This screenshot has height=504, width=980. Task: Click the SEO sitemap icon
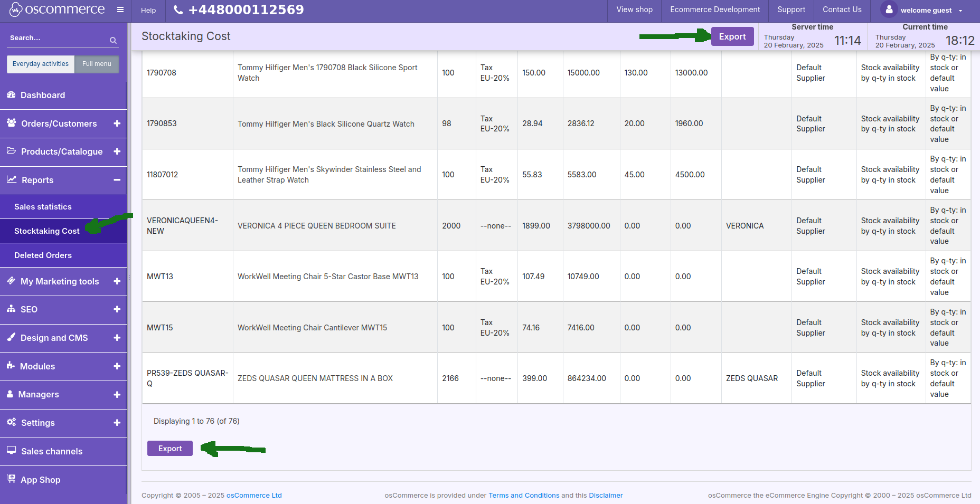(x=11, y=309)
